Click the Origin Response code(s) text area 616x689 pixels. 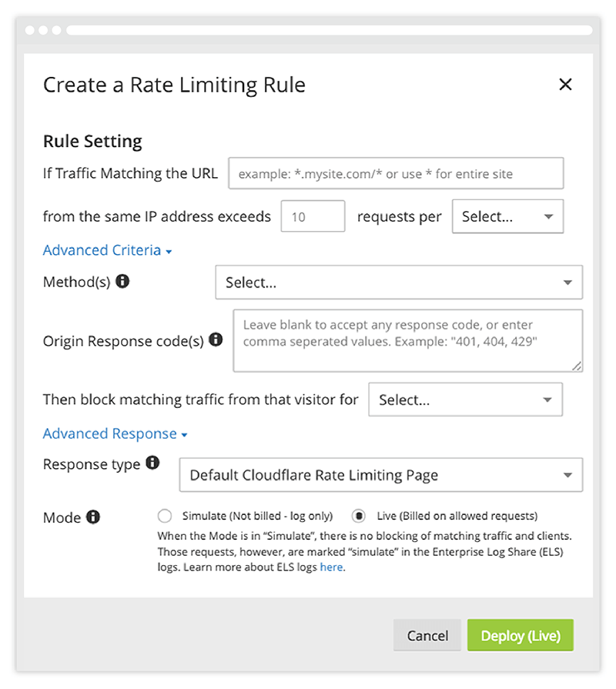point(407,341)
